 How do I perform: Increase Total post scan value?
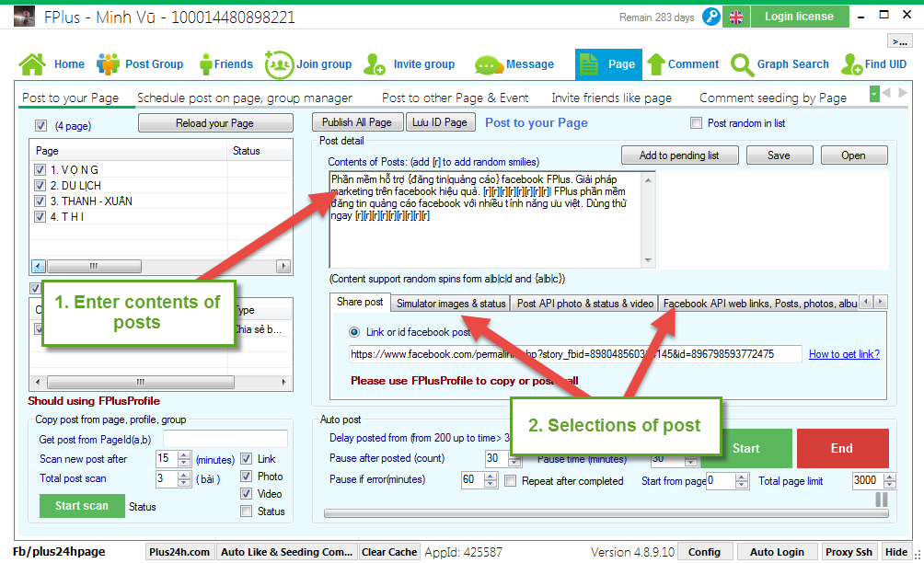[x=184, y=476]
